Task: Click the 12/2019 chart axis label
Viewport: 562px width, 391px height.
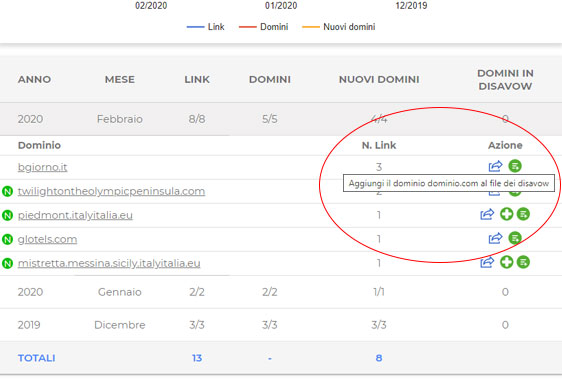Action: (411, 6)
